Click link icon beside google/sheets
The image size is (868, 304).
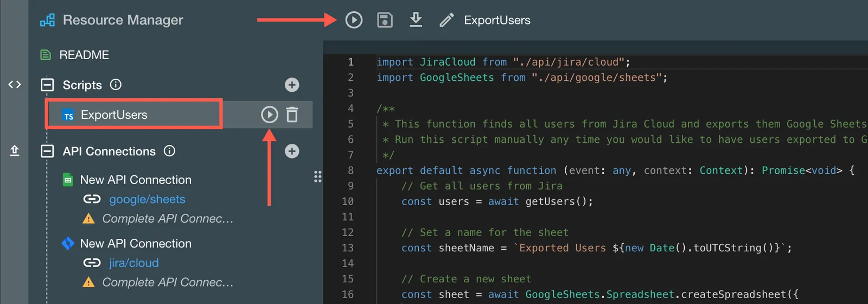coord(92,199)
